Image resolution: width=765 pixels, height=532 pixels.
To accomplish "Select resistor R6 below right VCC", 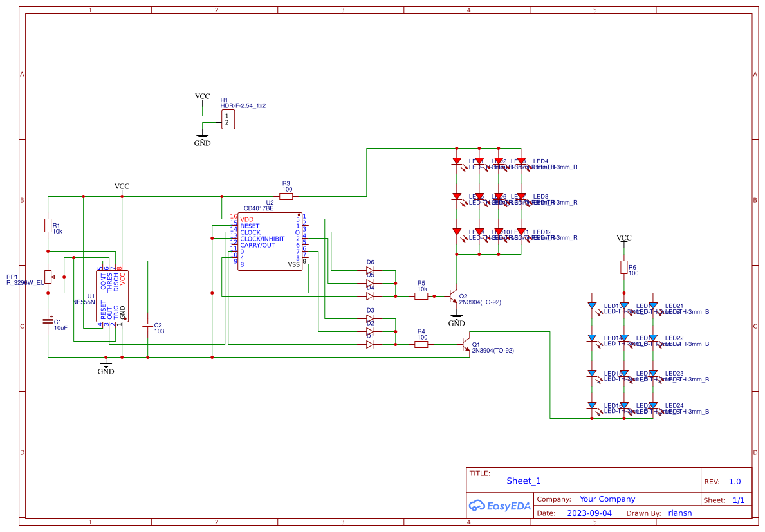I will click(x=623, y=267).
